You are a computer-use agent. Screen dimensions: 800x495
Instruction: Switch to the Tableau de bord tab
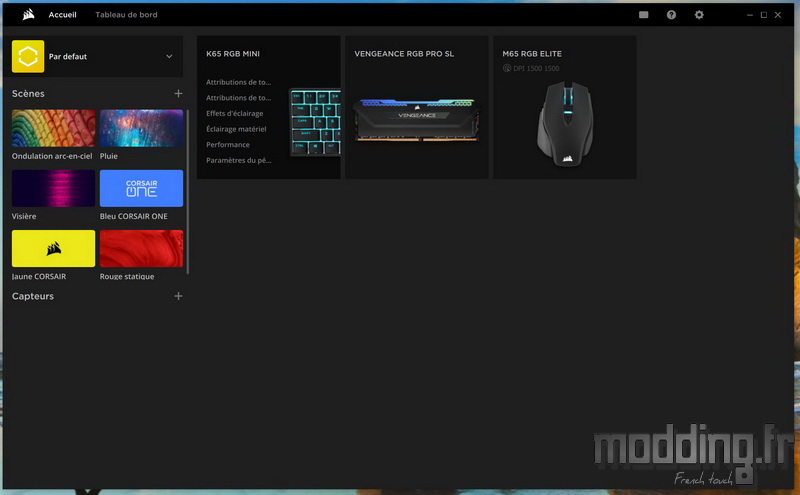[126, 15]
